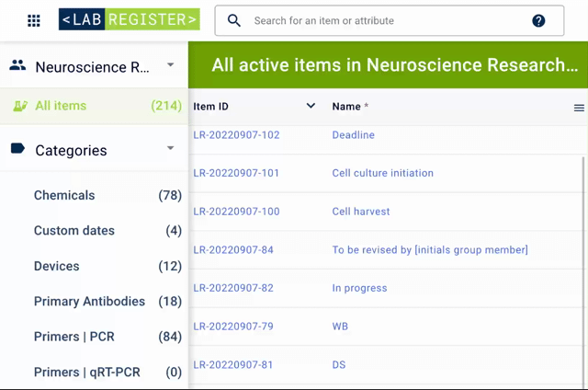Viewport: 588px width, 390px height.
Task: Open item LR-20220907-82
Action: (x=233, y=288)
